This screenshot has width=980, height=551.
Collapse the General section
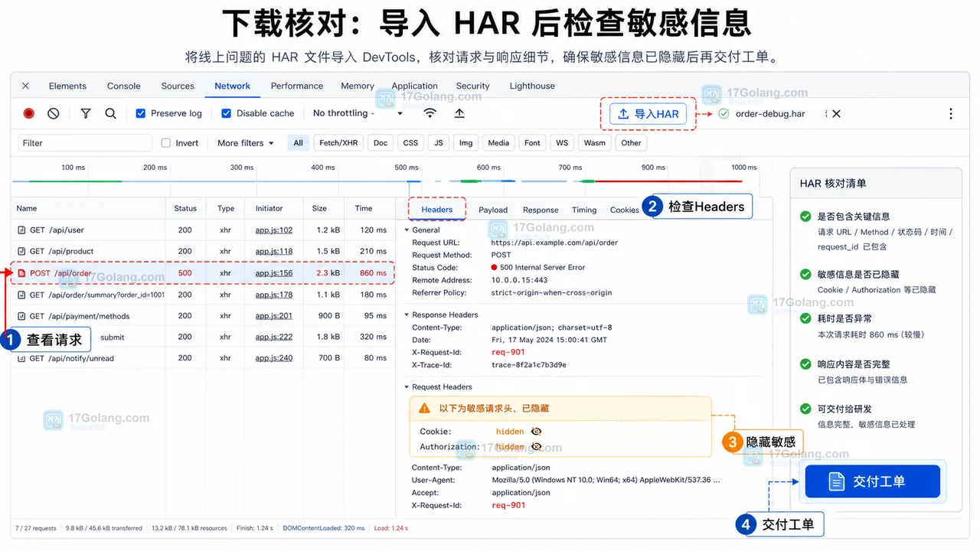[407, 230]
